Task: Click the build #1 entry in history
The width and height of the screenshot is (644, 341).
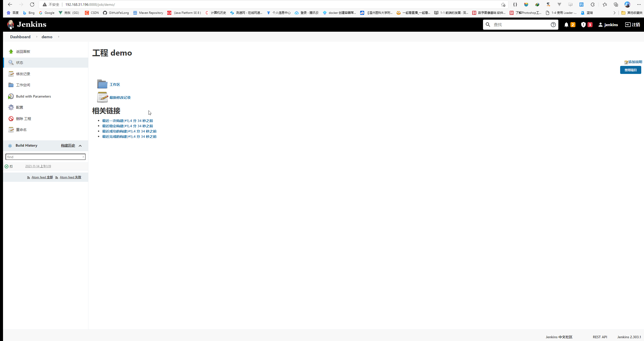Action: (12, 166)
